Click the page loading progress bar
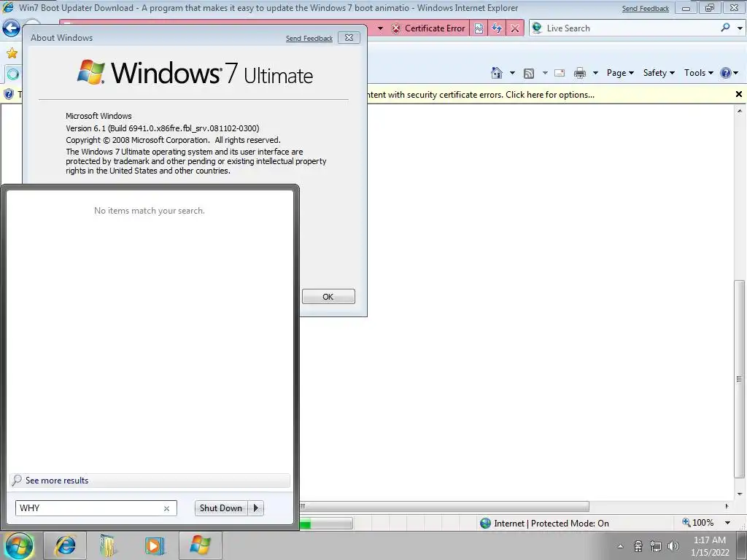Screen dimensions: 747x560 (x=326, y=524)
